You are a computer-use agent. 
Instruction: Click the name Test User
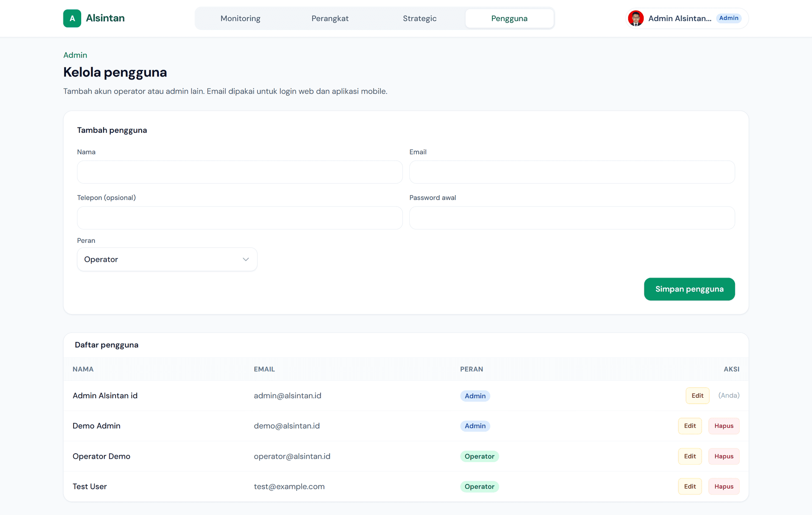coord(90,487)
